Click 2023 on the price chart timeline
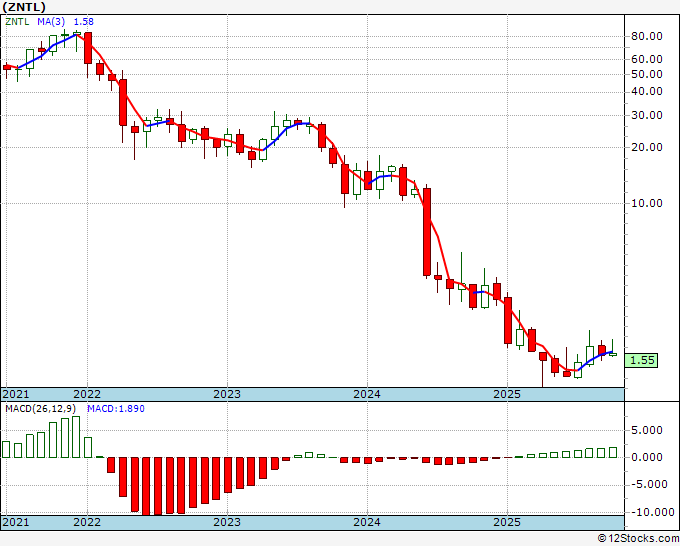The image size is (680, 546). point(227,394)
